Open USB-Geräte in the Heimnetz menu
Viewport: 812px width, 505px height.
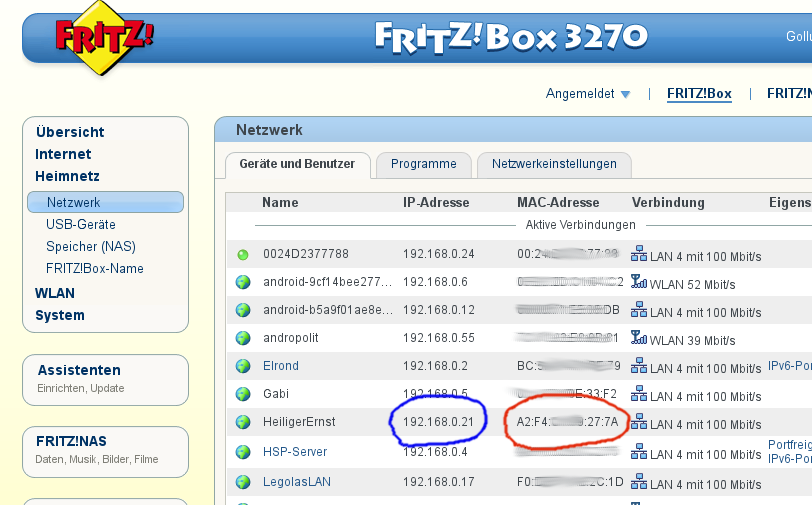(81, 225)
